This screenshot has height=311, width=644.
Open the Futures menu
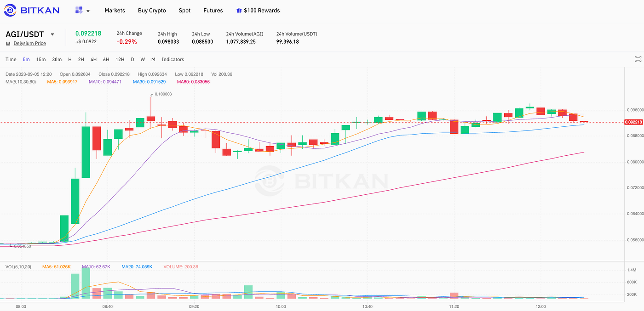click(213, 10)
